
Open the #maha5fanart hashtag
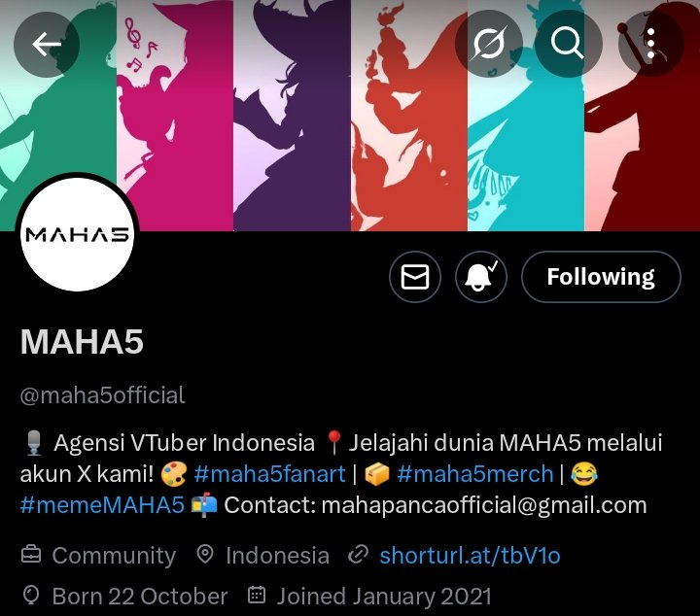(270, 474)
